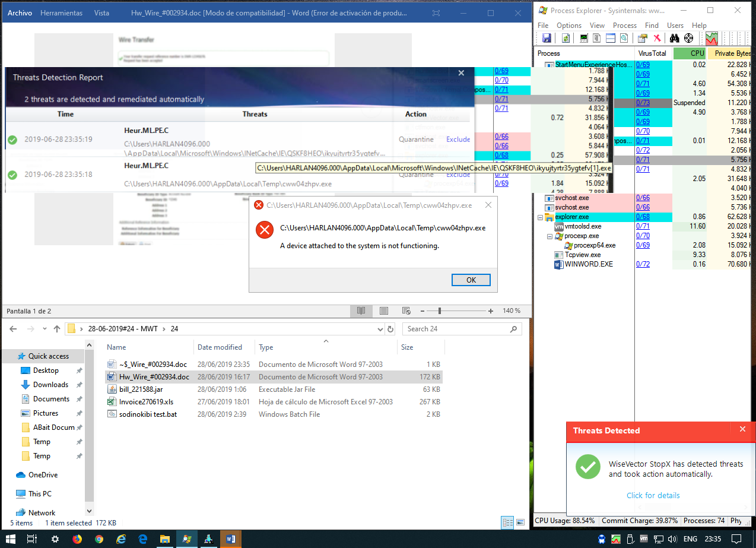Open the address bar history dropdown
The height and width of the screenshot is (548, 756).
point(380,329)
